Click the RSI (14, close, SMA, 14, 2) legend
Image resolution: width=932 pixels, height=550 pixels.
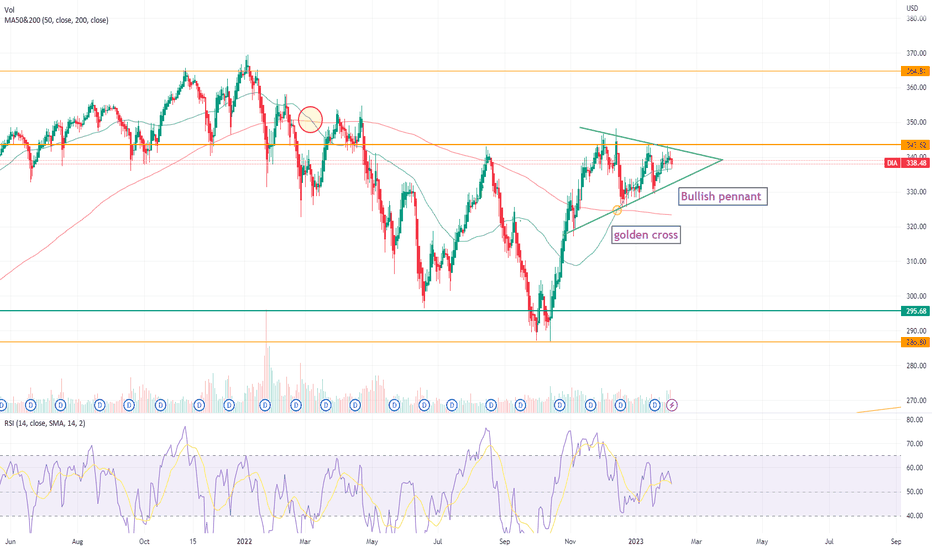tap(45, 423)
